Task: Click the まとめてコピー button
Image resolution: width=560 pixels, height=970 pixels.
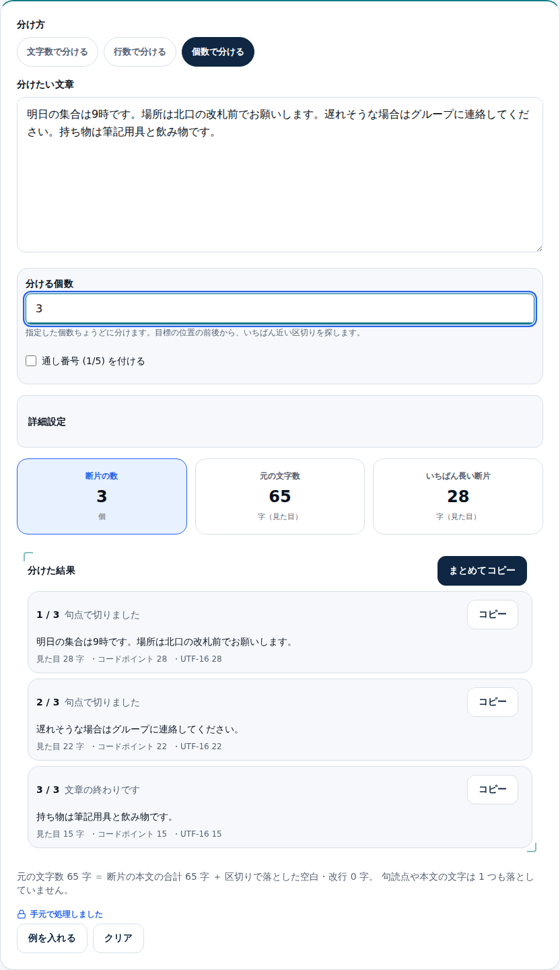Action: pyautogui.click(x=482, y=571)
